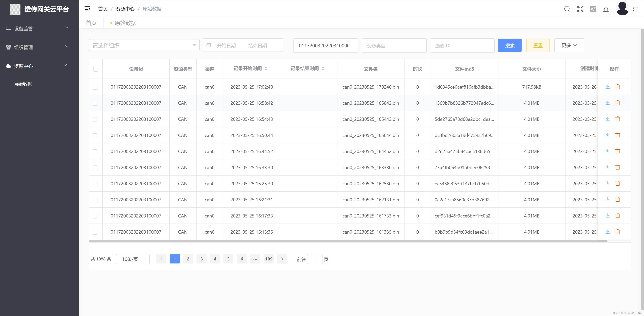The image size is (644, 316).
Task: Check the row for can0_20230525_165443.bin
Action: [95, 120]
